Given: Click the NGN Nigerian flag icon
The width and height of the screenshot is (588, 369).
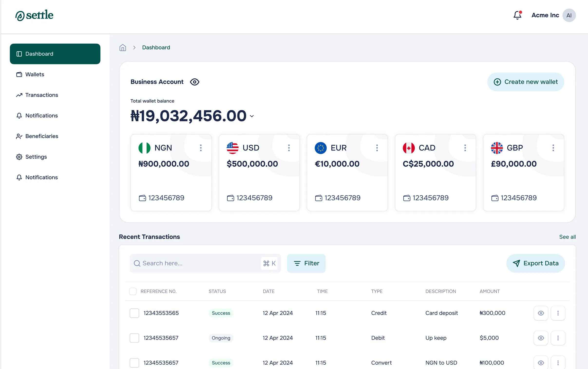Looking at the screenshot, I should tap(144, 148).
